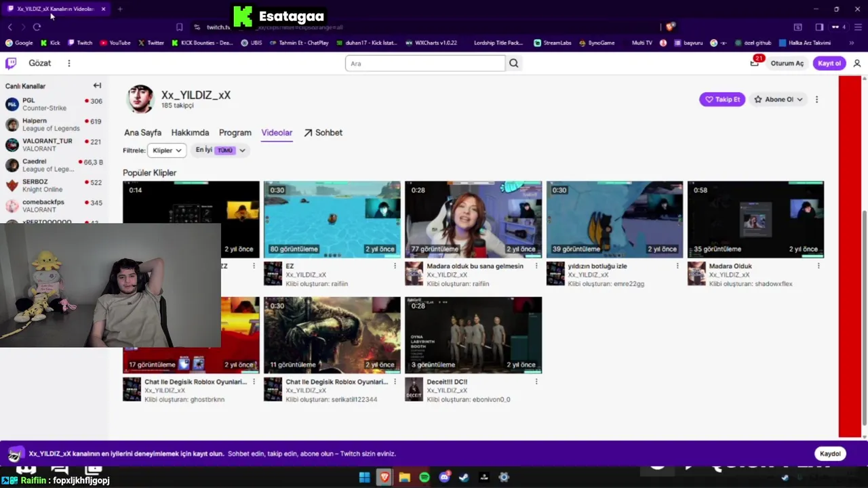
Task: Open channel options three-dot menu near Abone Ol
Action: click(x=816, y=99)
